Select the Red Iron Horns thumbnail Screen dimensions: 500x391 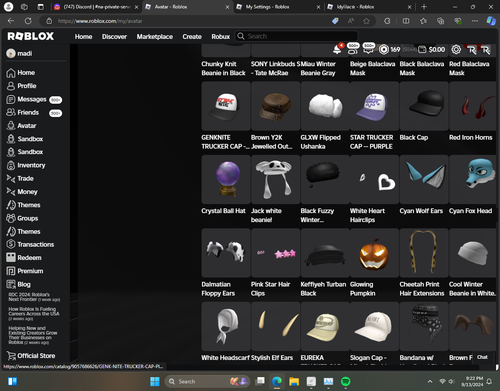pos(473,106)
